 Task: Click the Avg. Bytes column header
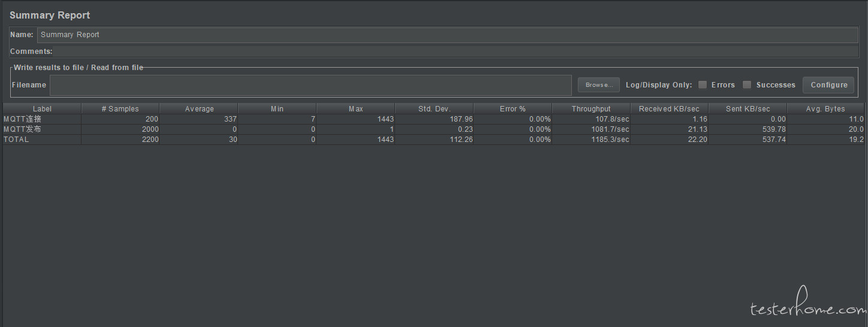(825, 109)
